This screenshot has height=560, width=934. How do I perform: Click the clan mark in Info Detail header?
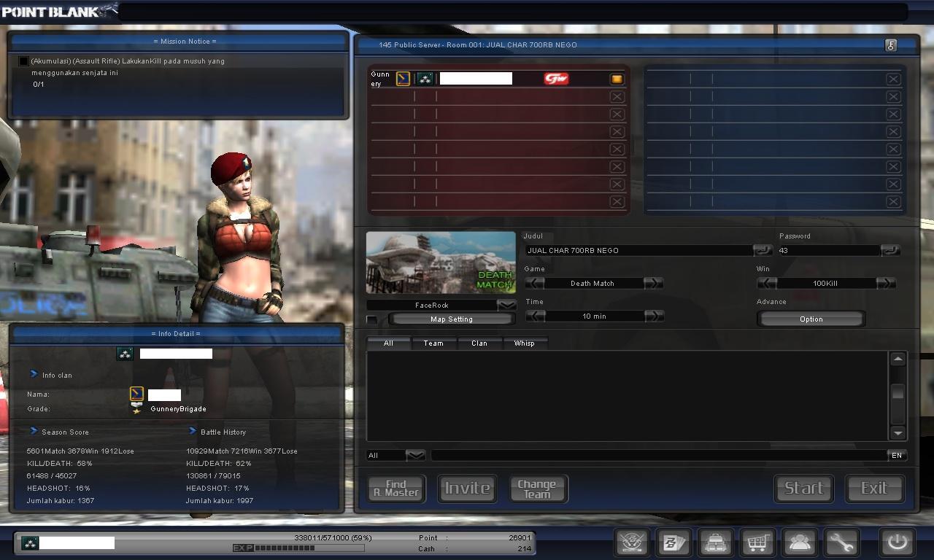124,354
